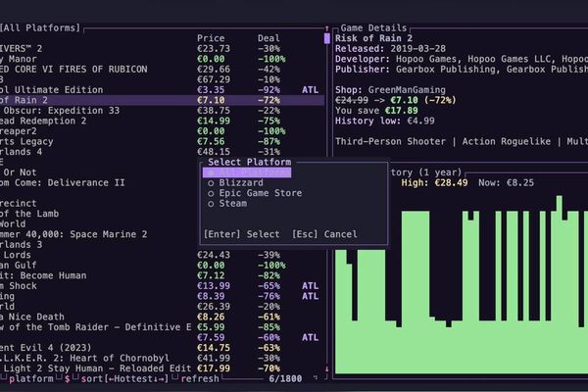Image resolution: width=588 pixels, height=392 pixels.
Task: Open the platform filter in bottom bar
Action: 30,379
